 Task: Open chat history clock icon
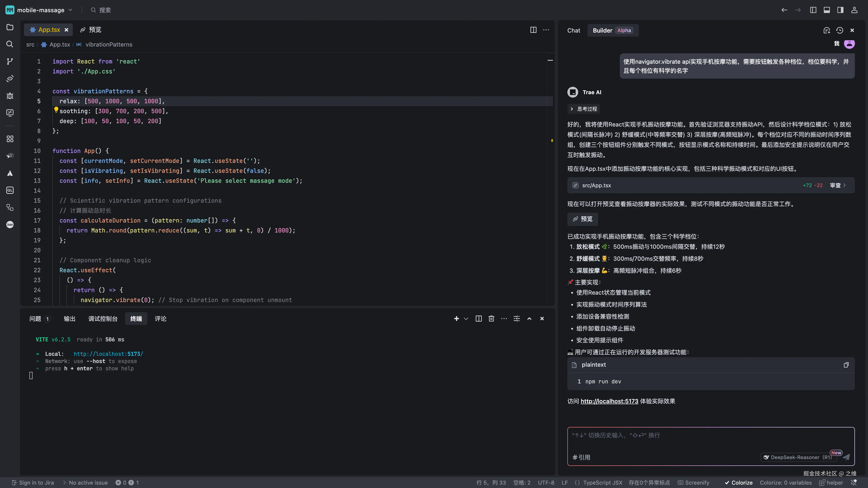pos(839,30)
